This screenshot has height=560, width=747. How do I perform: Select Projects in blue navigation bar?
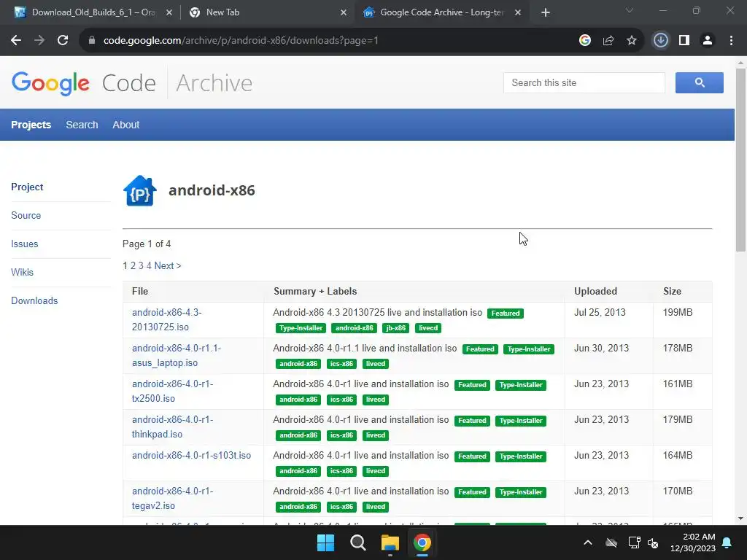coord(31,125)
